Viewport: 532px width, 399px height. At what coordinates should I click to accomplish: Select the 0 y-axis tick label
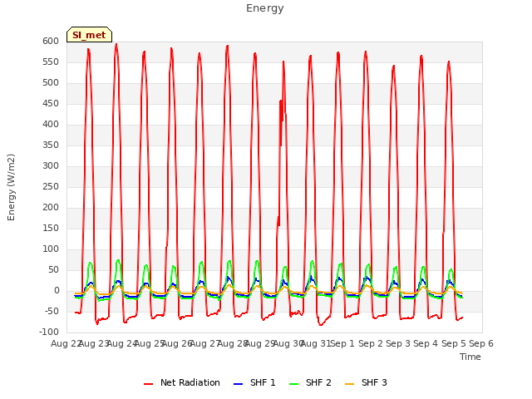pyautogui.click(x=57, y=291)
